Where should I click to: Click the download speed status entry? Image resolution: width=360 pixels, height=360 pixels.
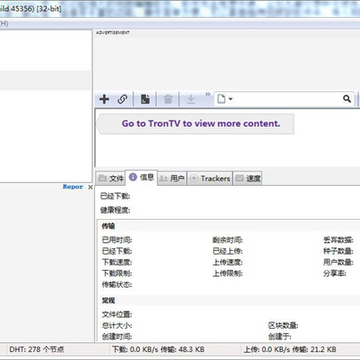[x=158, y=349]
